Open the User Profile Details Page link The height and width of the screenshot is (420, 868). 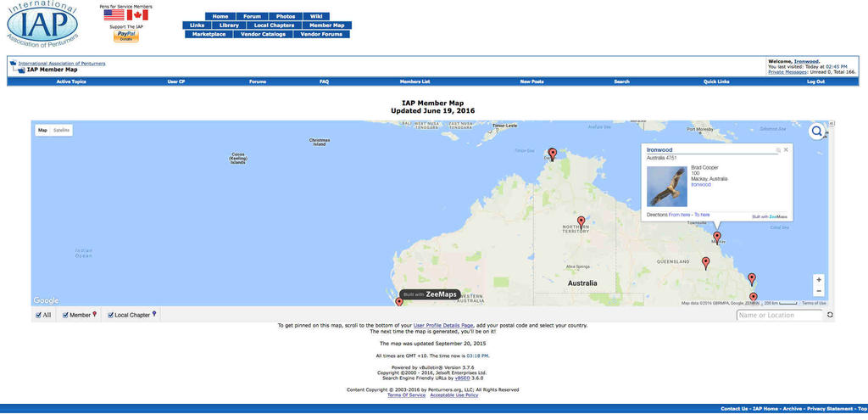(442, 325)
